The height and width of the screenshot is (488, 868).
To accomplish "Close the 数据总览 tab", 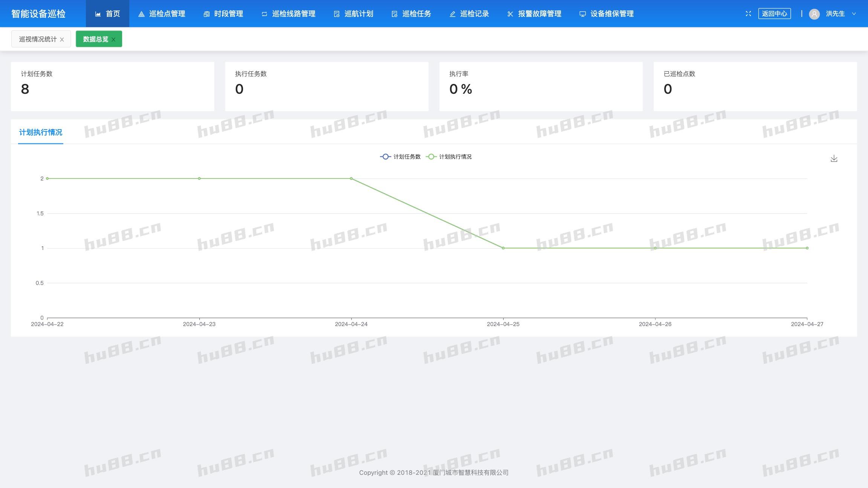I will point(113,40).
